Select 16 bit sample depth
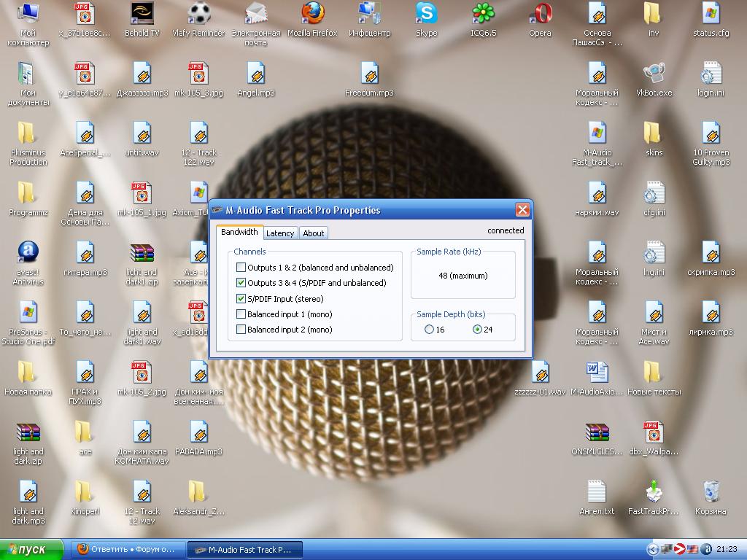Screen dimensions: 747x560 pos(429,330)
